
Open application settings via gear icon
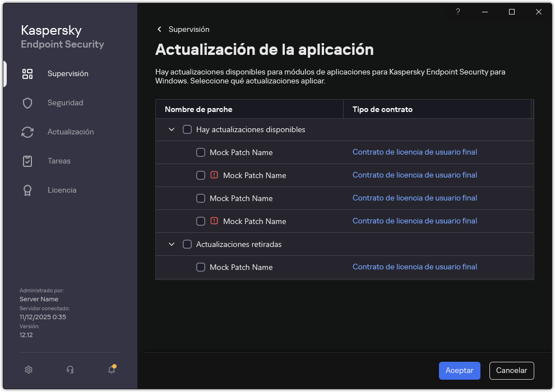[x=28, y=370]
